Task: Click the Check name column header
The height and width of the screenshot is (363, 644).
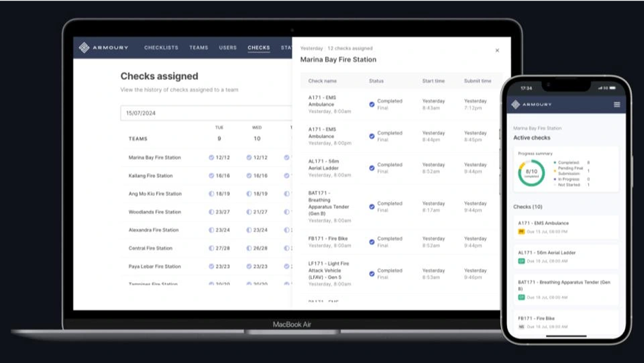Action: click(323, 81)
